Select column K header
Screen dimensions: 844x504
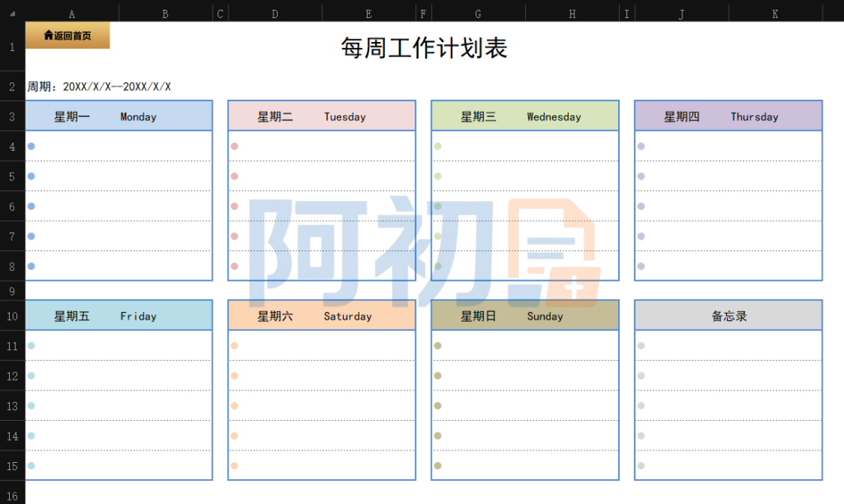point(775,14)
